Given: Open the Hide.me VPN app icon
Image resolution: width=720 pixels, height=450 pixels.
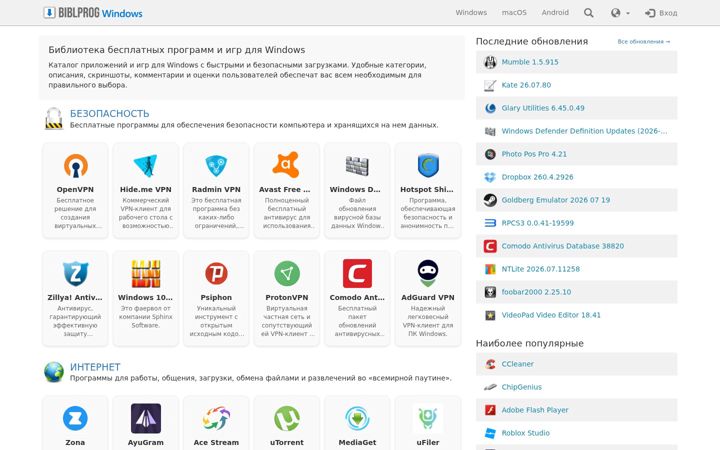Looking at the screenshot, I should [x=146, y=165].
